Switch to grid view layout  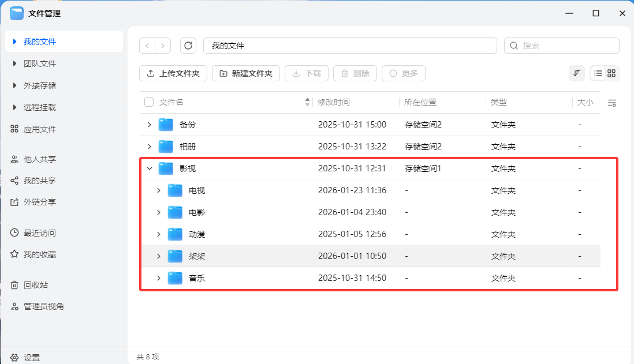[611, 73]
